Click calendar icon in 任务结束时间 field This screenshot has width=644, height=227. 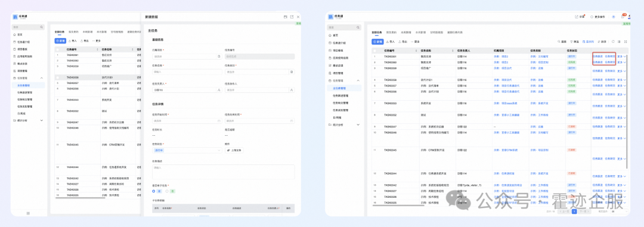pos(292,121)
